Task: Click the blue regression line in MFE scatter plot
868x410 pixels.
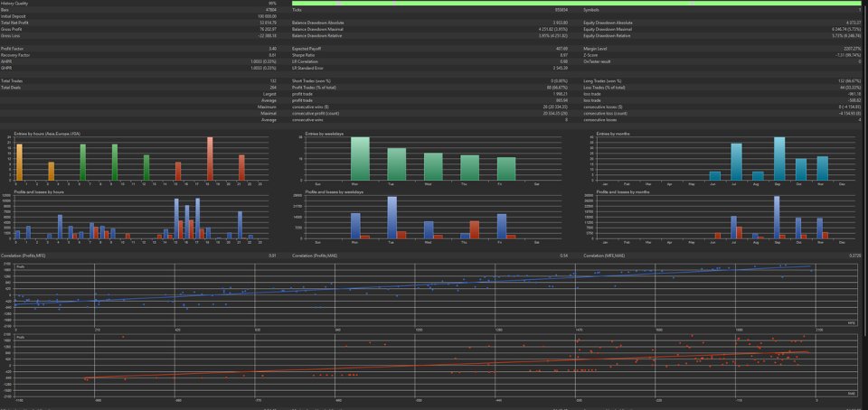Action: pyautogui.click(x=412, y=285)
